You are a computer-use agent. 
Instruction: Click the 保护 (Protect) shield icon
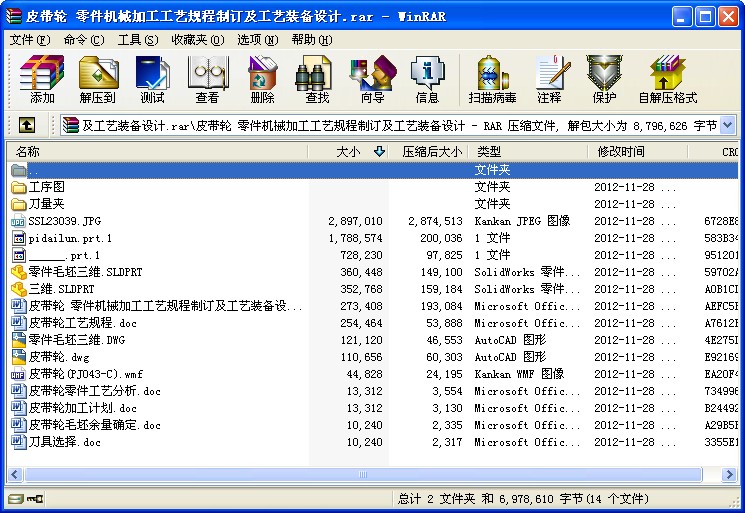tap(604, 79)
